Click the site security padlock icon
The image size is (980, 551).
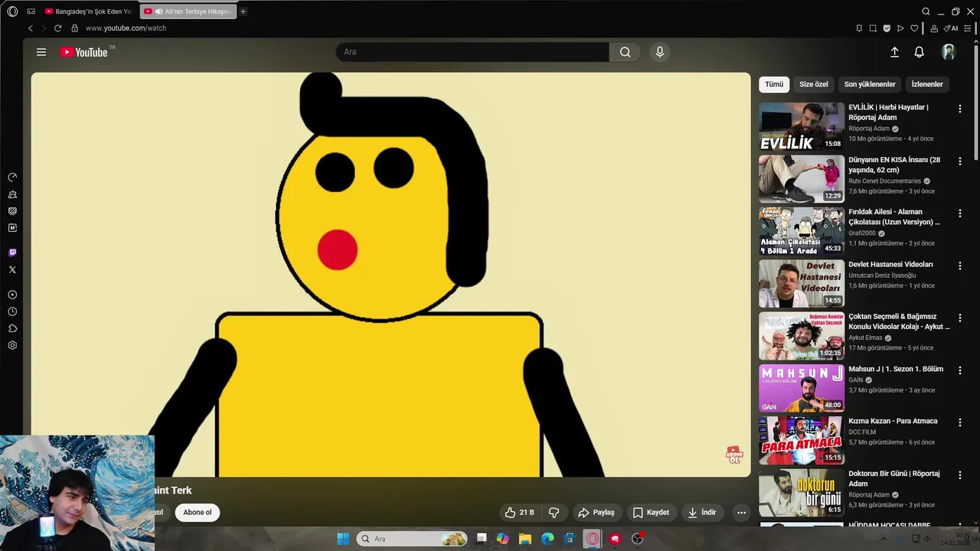click(x=74, y=28)
